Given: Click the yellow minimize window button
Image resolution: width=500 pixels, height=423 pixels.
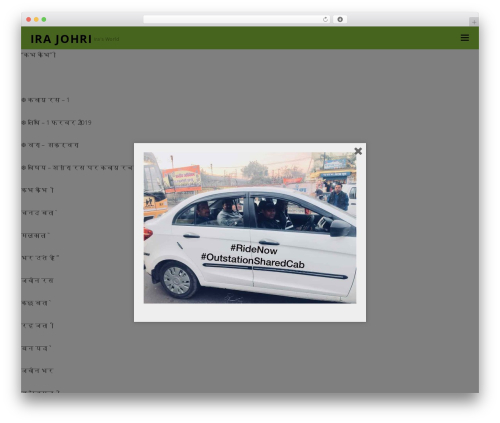Looking at the screenshot, I should [36, 19].
